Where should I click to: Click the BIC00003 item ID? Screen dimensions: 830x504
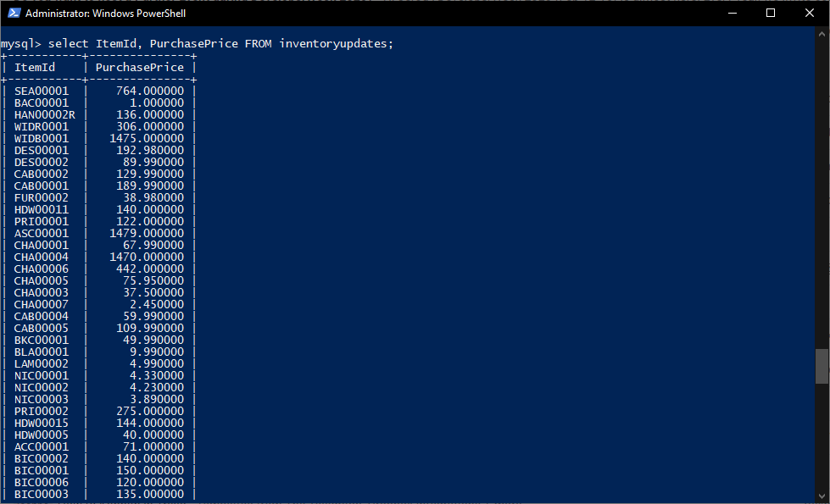pos(42,494)
